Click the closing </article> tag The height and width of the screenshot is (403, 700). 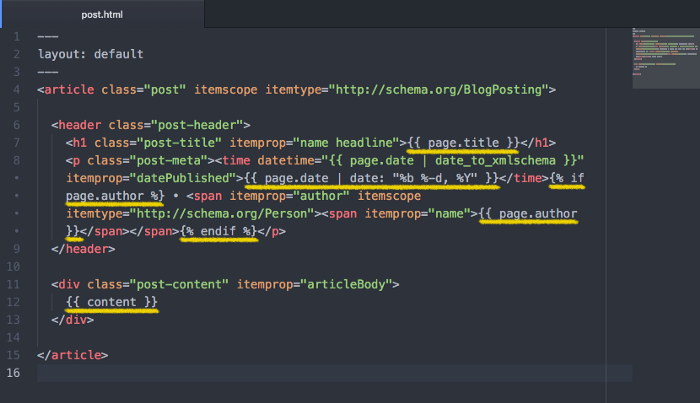click(72, 355)
